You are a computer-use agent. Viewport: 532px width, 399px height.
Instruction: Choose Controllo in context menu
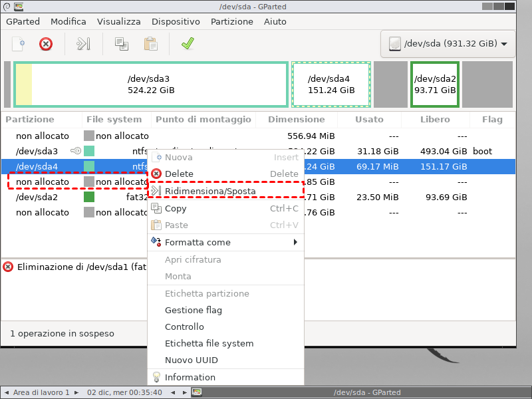pyautogui.click(x=225, y=327)
